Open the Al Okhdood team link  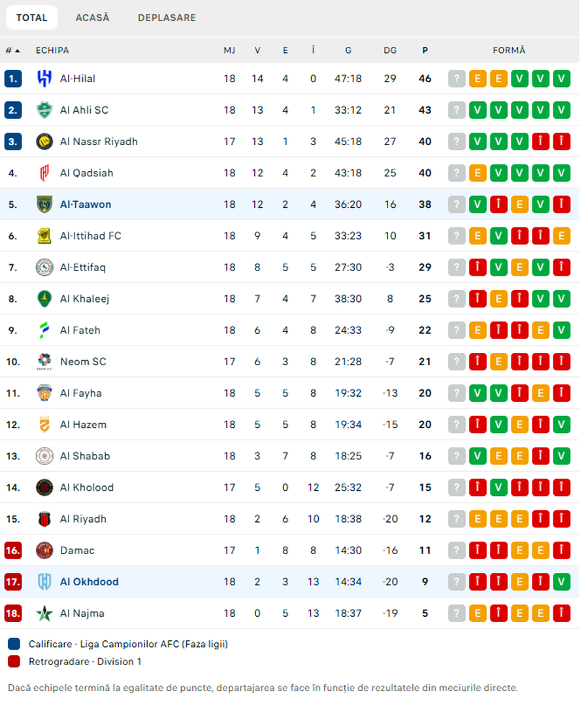89,582
